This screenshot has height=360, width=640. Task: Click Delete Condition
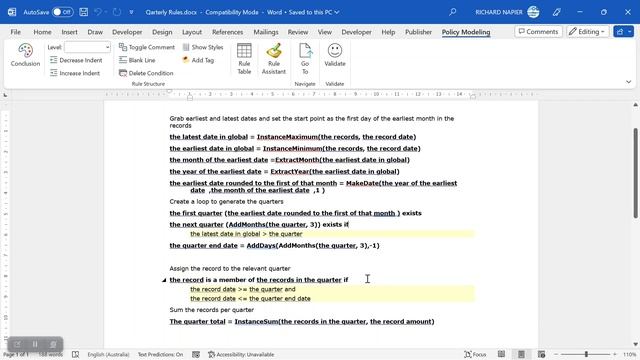[x=146, y=73]
